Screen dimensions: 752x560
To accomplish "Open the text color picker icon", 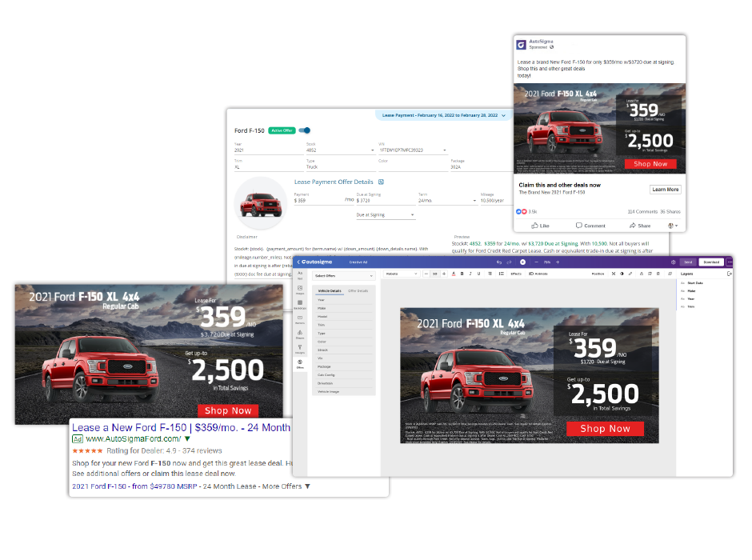I will coord(454,274).
